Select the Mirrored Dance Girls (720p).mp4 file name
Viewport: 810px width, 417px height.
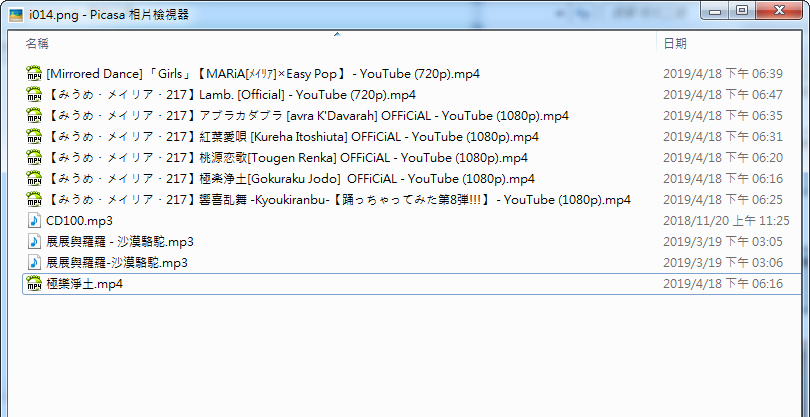(263, 74)
